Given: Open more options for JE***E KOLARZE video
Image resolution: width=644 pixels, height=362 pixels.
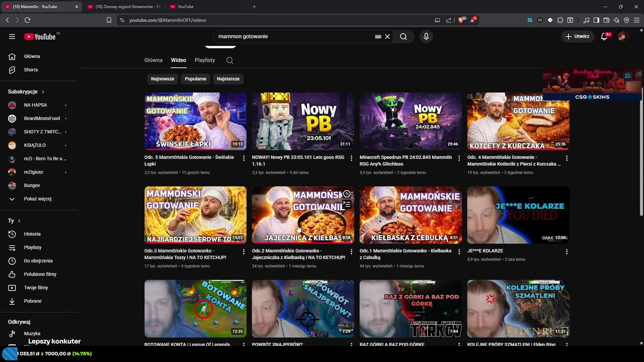Looking at the screenshot, I should click(x=567, y=251).
